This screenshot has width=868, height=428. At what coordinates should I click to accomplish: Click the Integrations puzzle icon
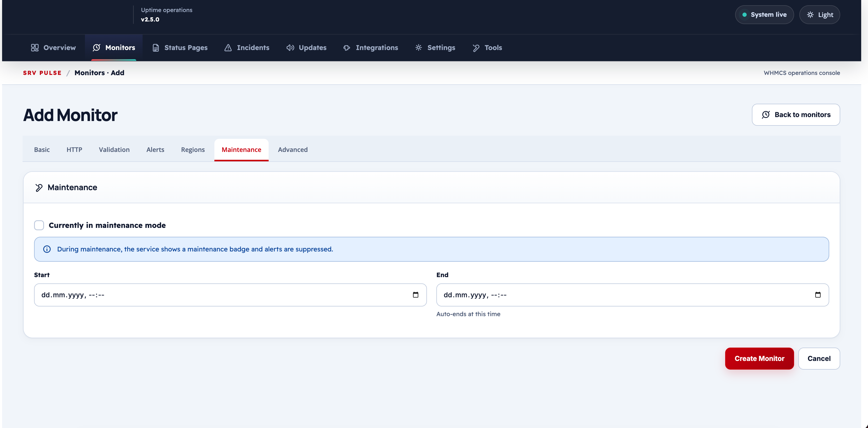(x=347, y=48)
